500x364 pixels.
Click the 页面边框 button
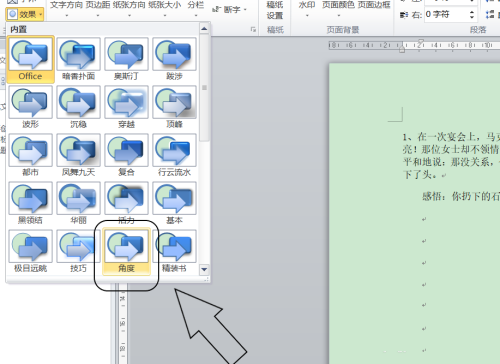tap(374, 5)
